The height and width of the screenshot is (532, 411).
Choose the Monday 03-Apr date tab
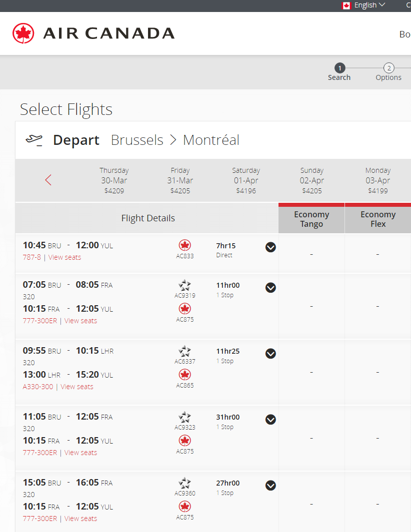click(378, 180)
